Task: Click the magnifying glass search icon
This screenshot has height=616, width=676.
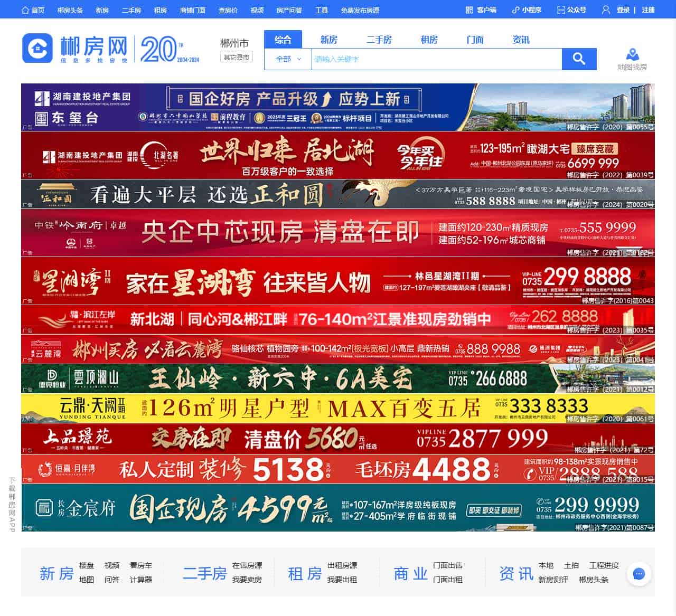Action: tap(579, 59)
